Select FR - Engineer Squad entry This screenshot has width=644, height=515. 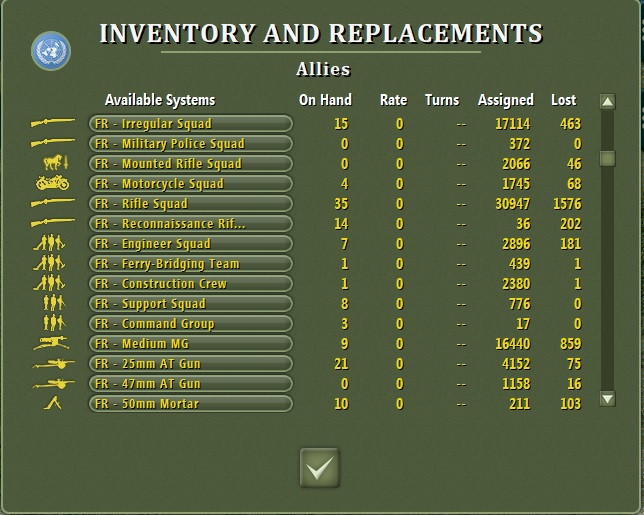coord(191,244)
